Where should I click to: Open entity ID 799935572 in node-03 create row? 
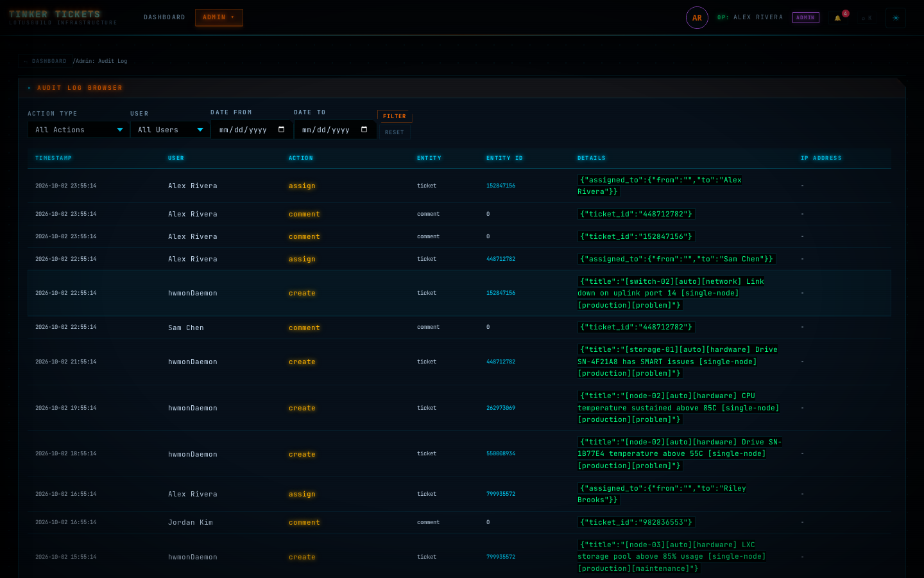click(x=501, y=557)
